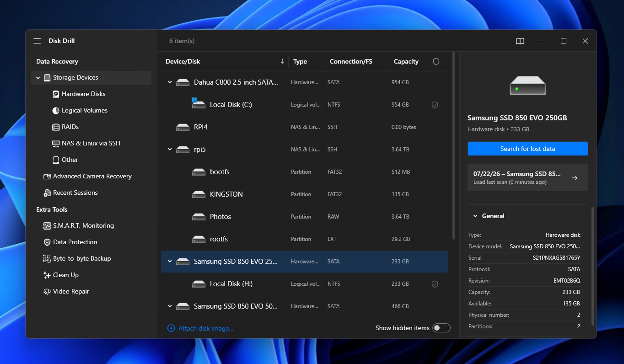Open S.M.A.R.T. Monitoring tool
624x364 pixels.
83,226
